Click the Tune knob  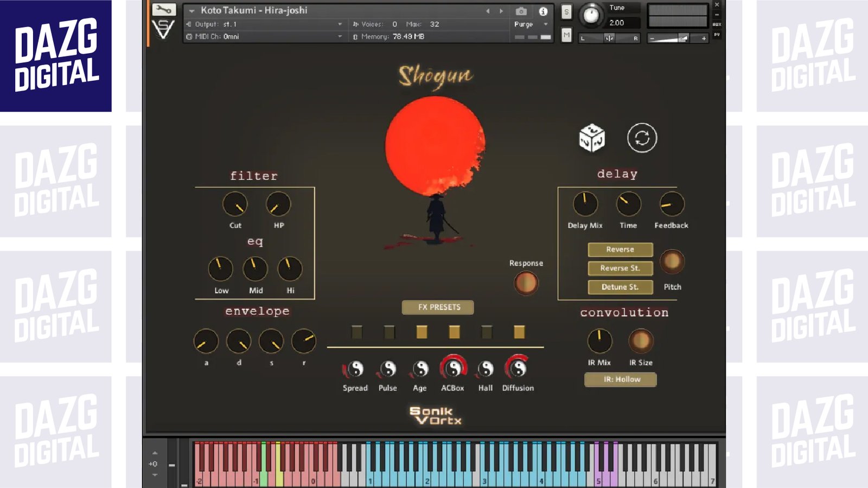(591, 16)
